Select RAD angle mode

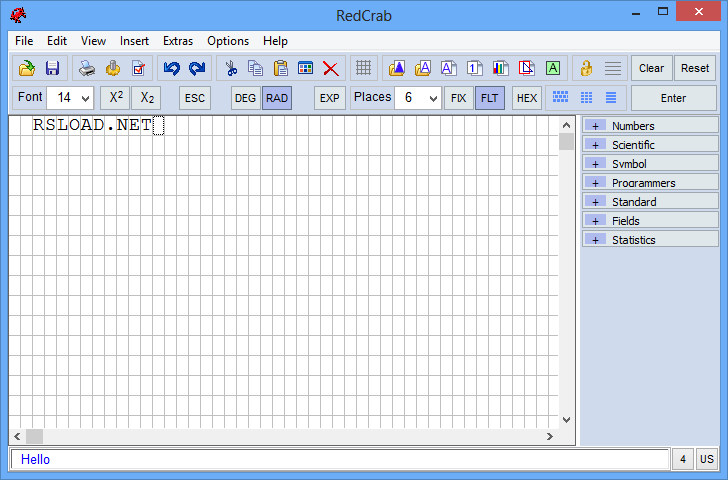pos(277,98)
